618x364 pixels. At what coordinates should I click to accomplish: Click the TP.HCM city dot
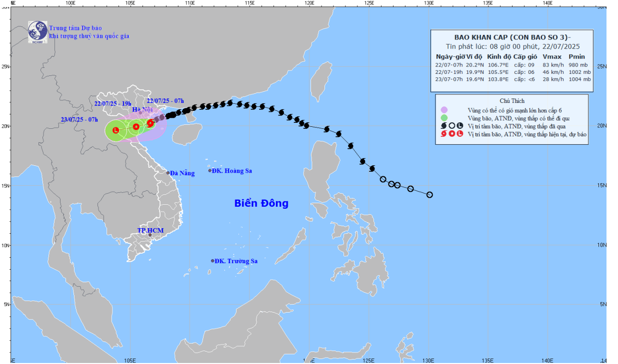click(150, 235)
